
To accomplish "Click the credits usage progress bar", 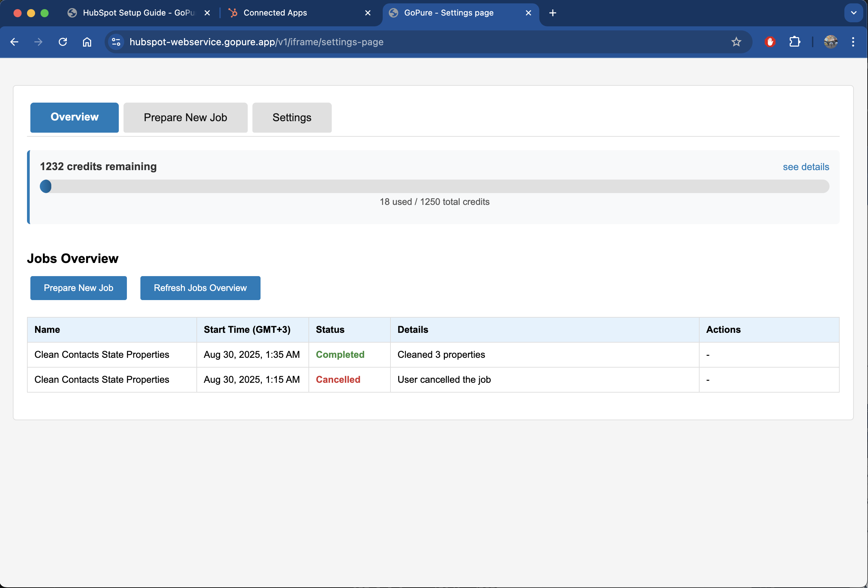I will click(x=434, y=186).
